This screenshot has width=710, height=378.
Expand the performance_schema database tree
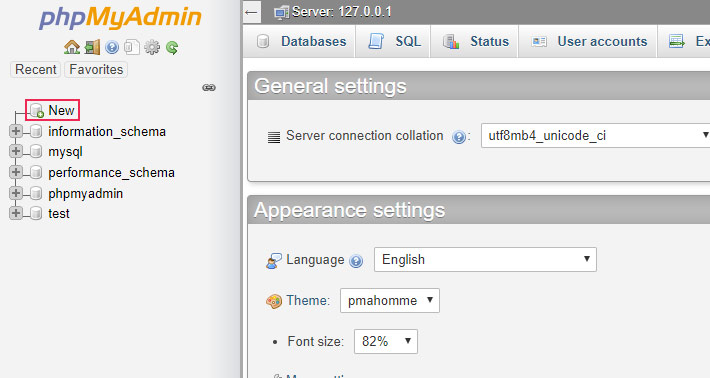[16, 172]
